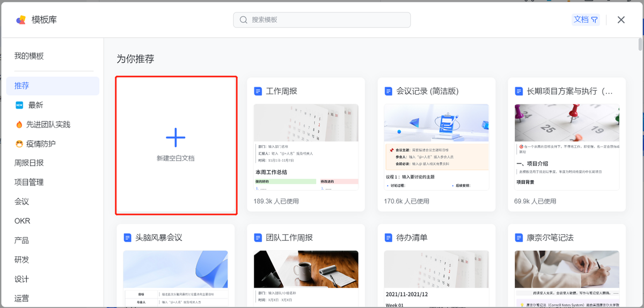Click doc icon beside 头脑风暴会议

coord(127,238)
